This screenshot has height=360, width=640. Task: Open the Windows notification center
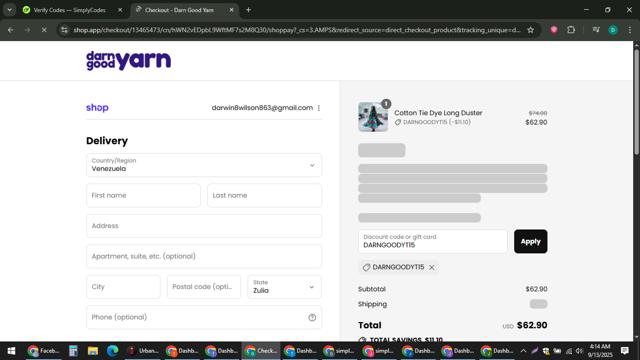[624, 351]
